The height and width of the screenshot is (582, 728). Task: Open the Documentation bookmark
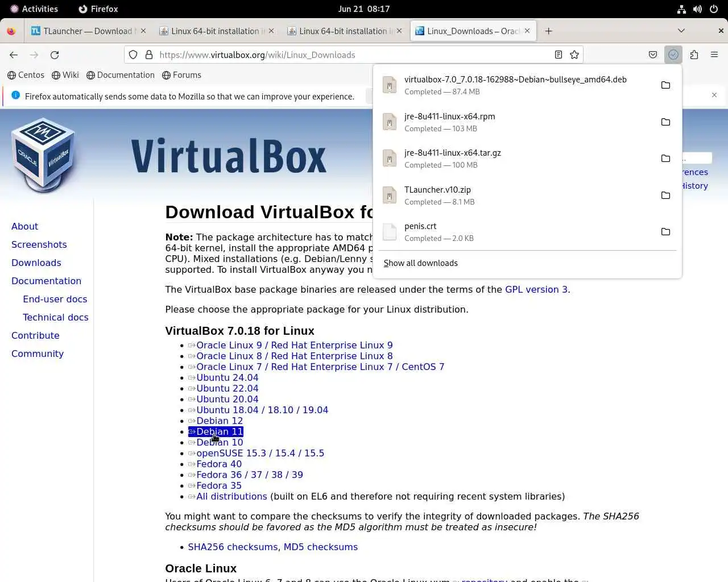[x=121, y=75]
